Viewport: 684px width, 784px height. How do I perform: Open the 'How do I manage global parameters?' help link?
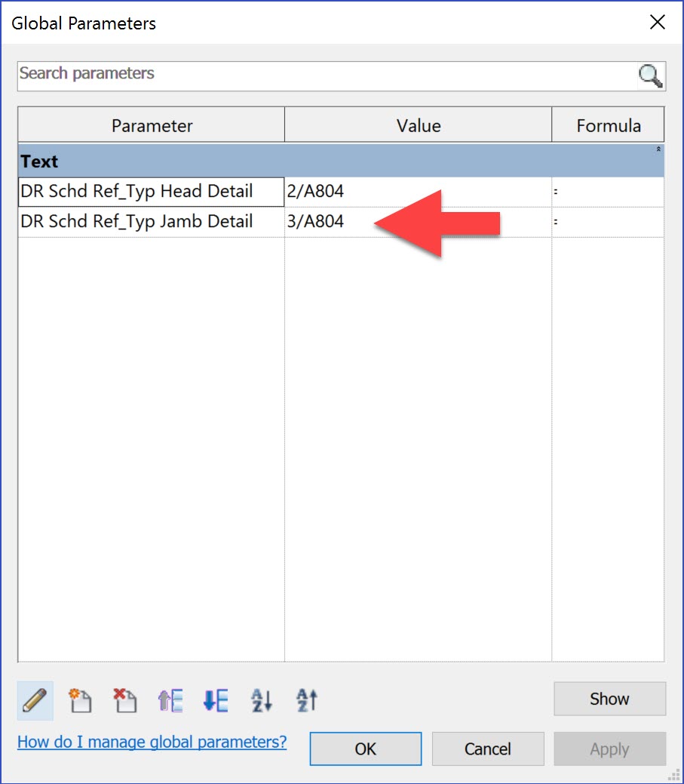[152, 742]
